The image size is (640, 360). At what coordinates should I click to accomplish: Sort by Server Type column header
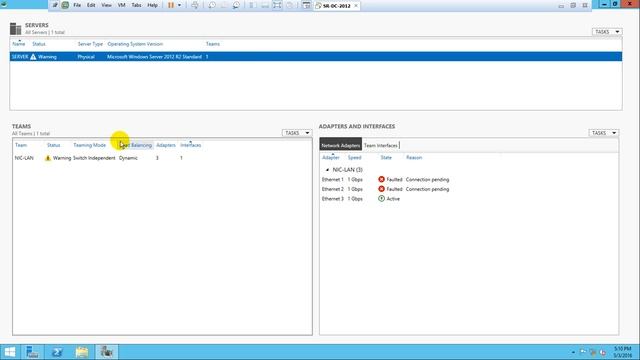click(x=90, y=44)
